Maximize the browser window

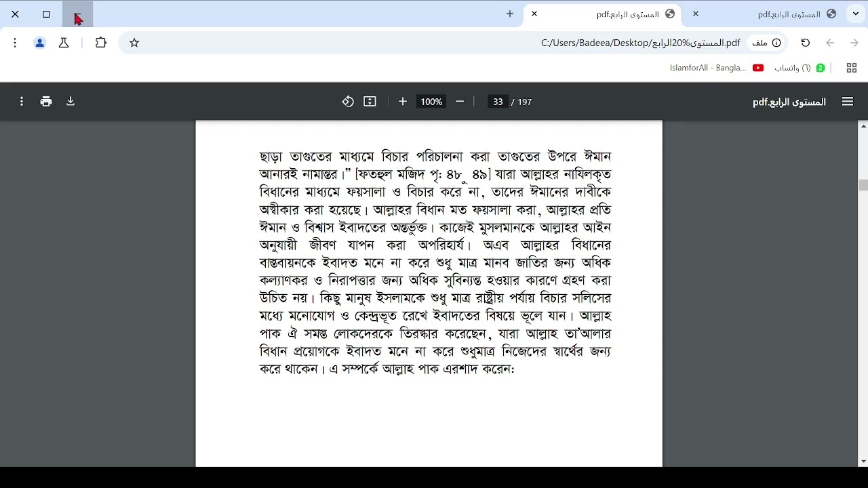pos(46,14)
